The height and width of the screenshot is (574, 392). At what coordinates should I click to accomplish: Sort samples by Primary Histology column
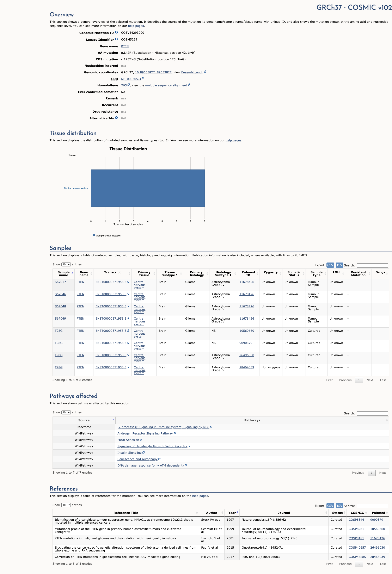pos(196,274)
